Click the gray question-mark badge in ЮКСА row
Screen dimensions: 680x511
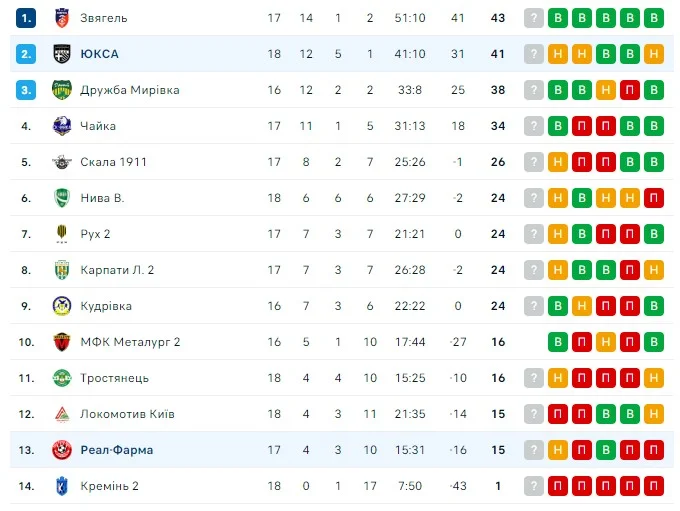[534, 54]
